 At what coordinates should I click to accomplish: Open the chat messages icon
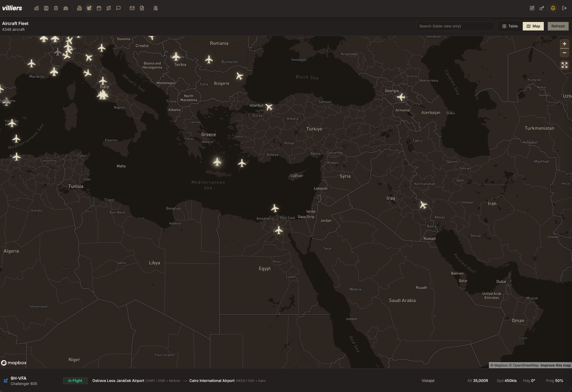tap(118, 8)
